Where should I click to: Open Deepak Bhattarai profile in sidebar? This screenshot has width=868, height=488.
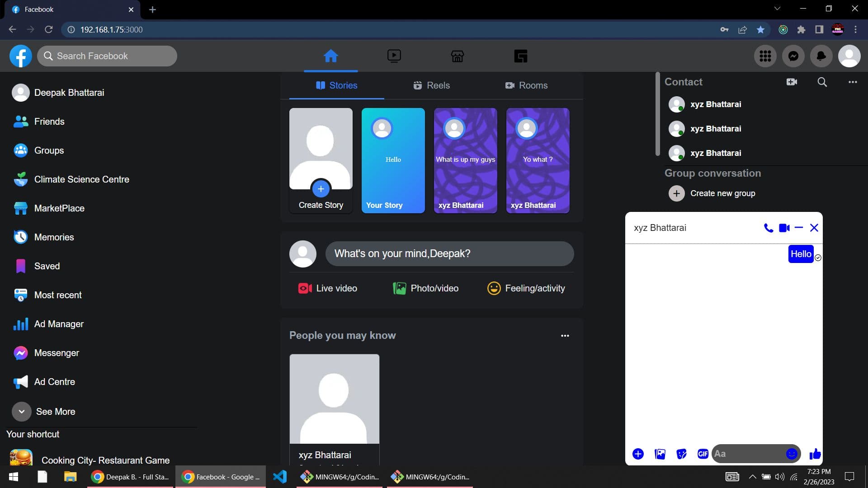[x=58, y=93]
